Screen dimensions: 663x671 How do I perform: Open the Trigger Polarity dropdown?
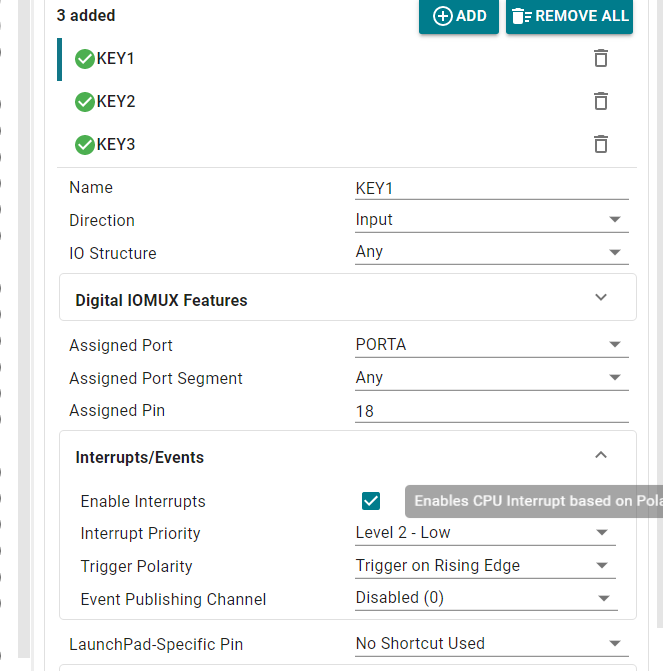tap(485, 566)
